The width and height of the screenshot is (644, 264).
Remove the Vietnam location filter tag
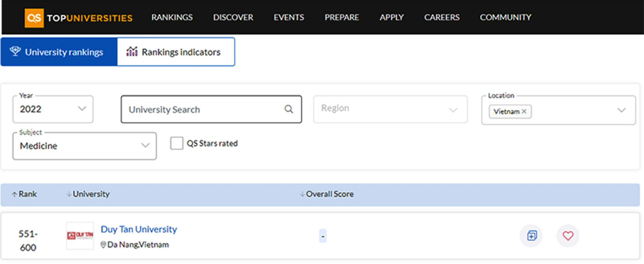tap(524, 112)
